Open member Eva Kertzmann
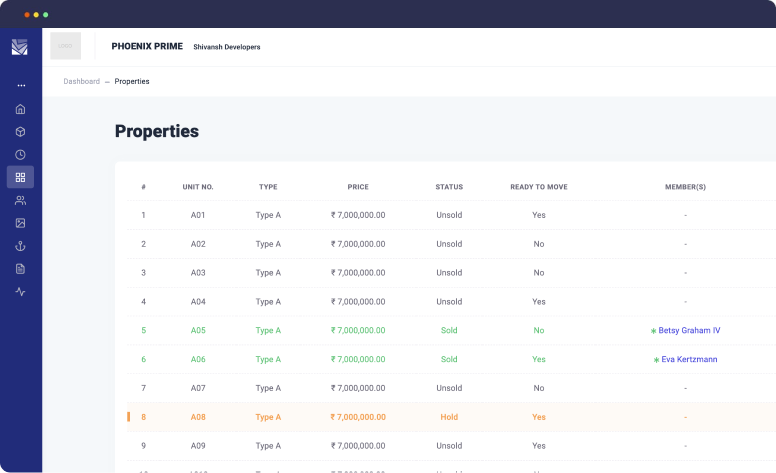This screenshot has height=473, width=776. pyautogui.click(x=689, y=359)
